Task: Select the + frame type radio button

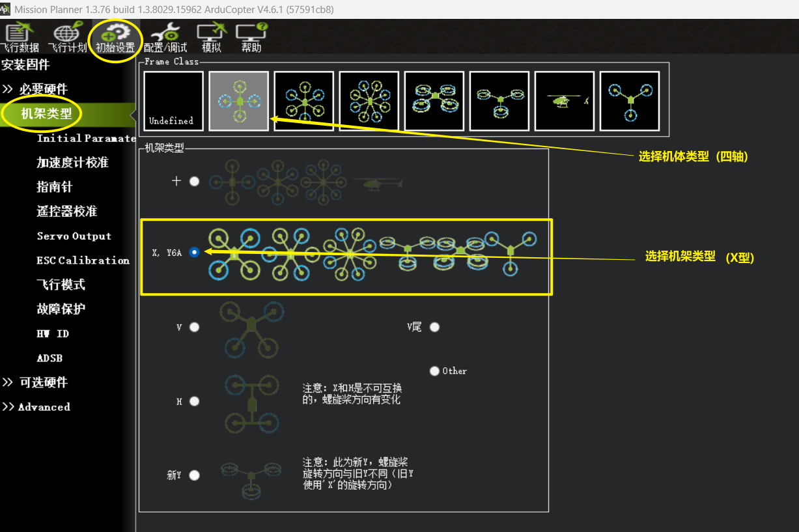Action: pyautogui.click(x=194, y=182)
